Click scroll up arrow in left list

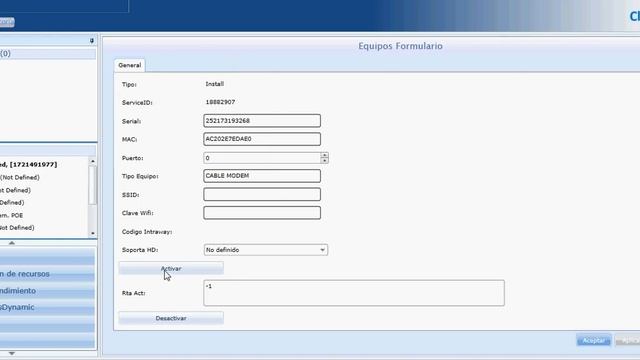coord(93,161)
